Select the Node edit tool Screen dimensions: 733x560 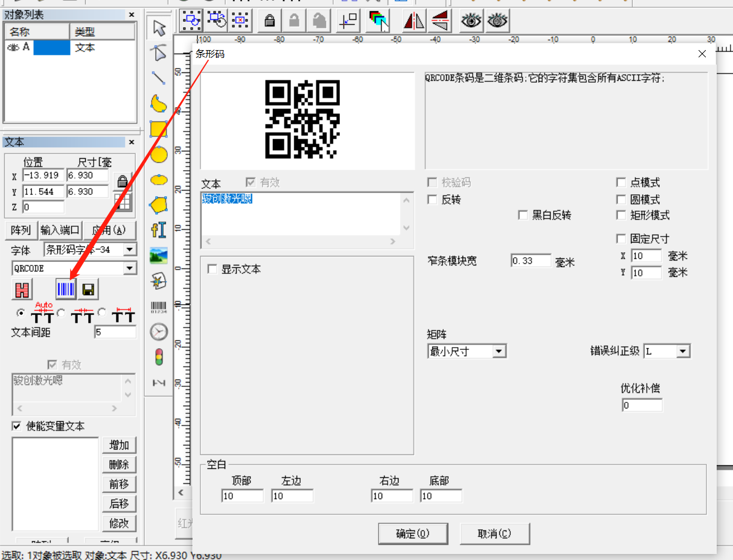[159, 52]
